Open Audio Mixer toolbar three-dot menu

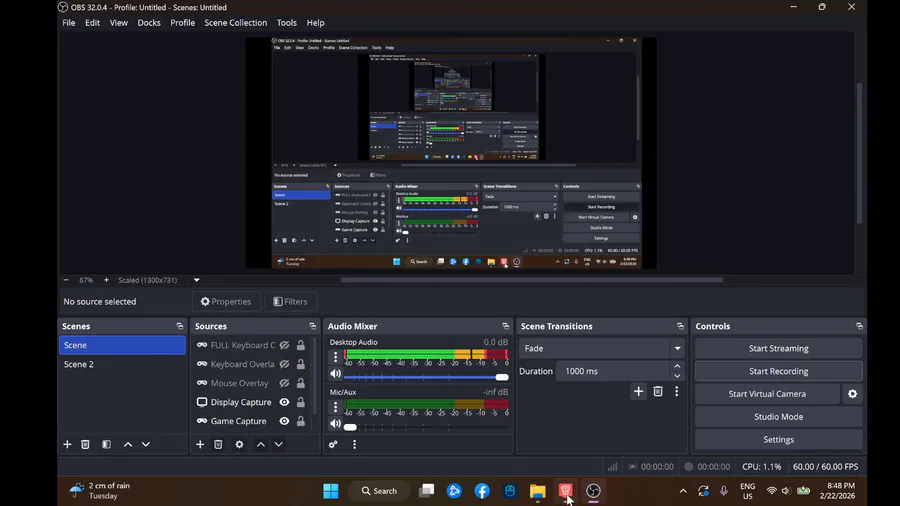click(354, 445)
